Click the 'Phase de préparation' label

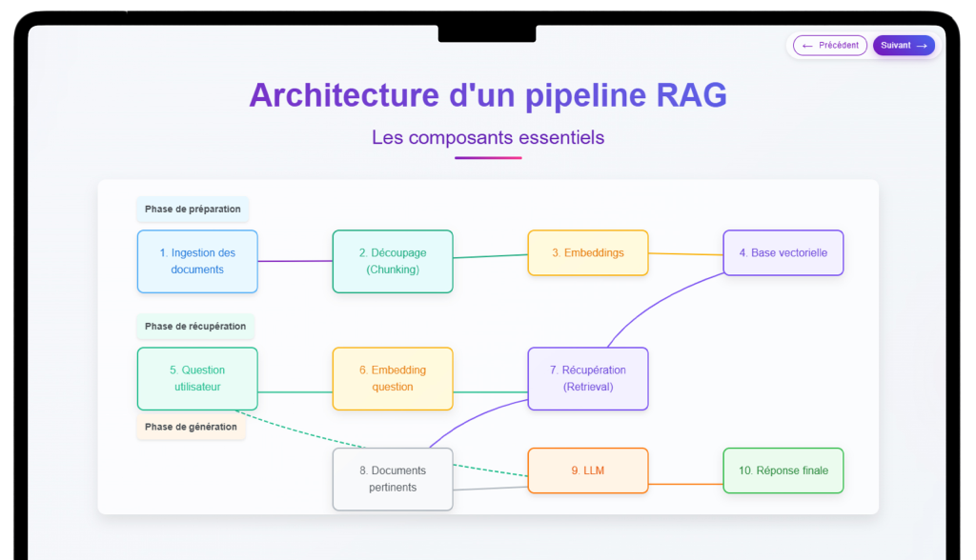[x=193, y=210]
